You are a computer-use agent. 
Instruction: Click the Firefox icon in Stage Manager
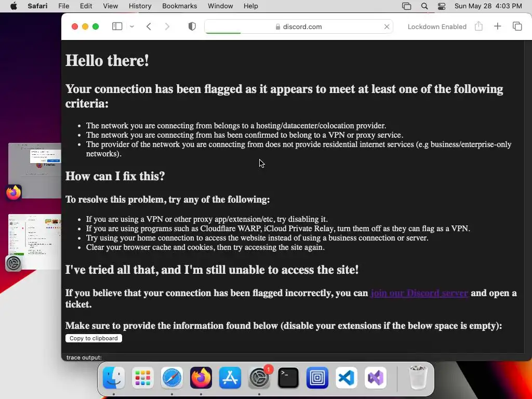tap(14, 193)
